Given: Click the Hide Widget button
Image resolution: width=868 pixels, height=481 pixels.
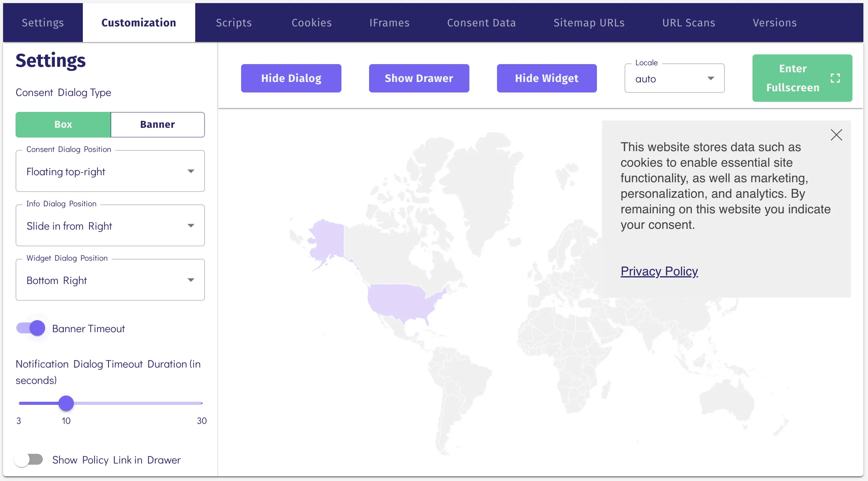Looking at the screenshot, I should pyautogui.click(x=546, y=78).
